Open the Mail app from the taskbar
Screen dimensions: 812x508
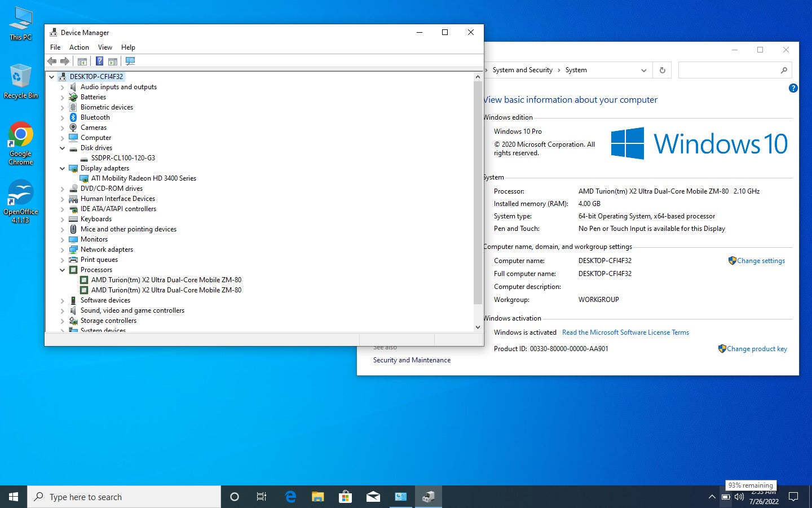[x=373, y=497]
